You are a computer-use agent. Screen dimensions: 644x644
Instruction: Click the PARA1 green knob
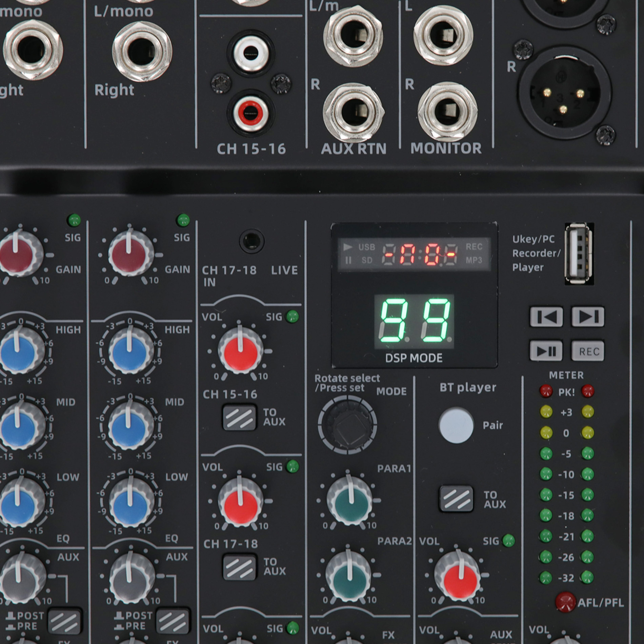(x=350, y=500)
